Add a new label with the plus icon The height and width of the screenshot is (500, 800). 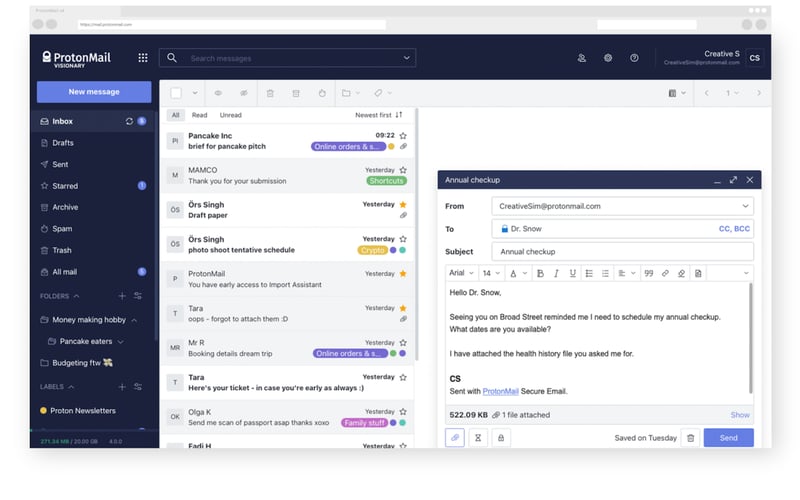click(121, 387)
